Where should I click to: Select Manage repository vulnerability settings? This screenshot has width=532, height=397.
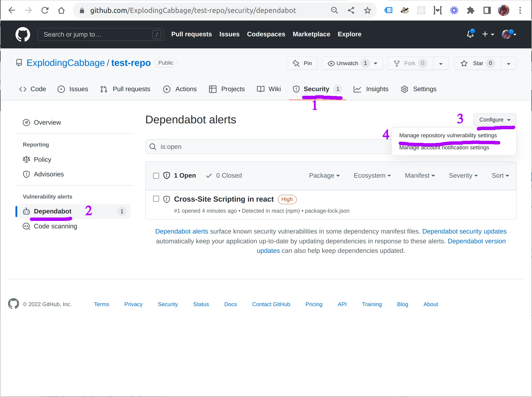(x=448, y=135)
